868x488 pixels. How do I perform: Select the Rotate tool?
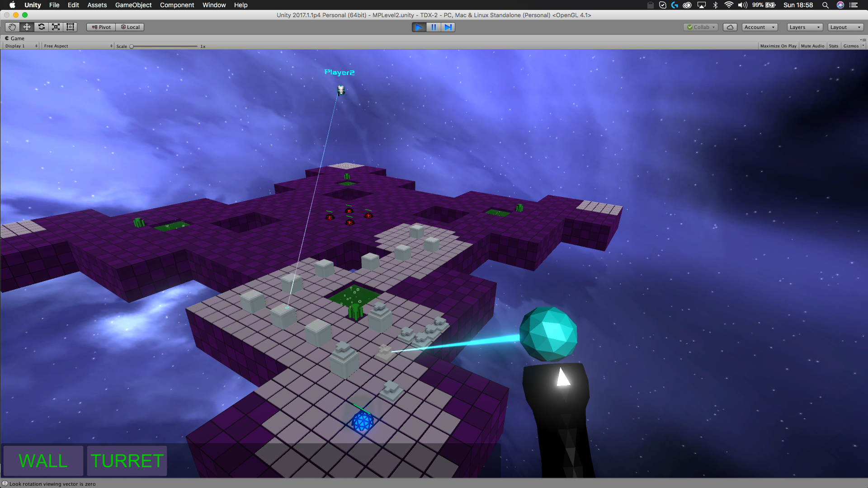click(x=41, y=27)
